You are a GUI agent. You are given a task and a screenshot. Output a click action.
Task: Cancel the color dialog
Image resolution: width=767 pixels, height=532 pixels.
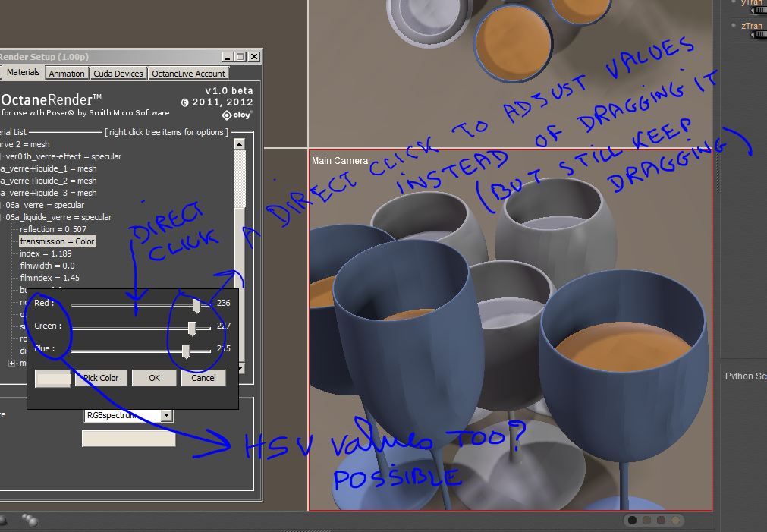point(203,378)
